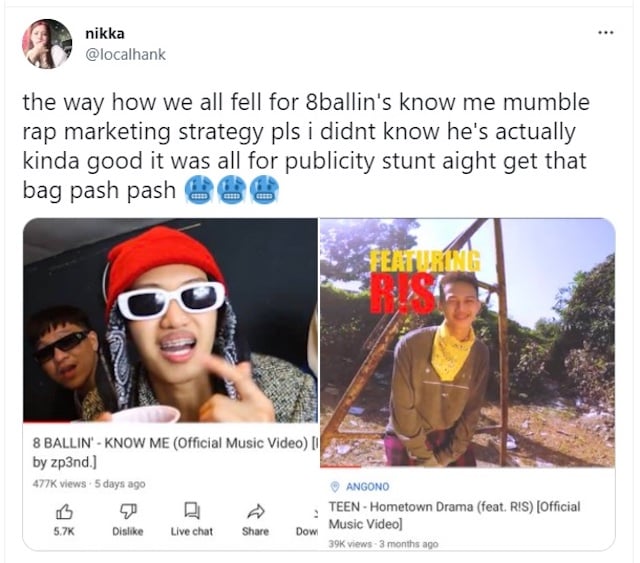
Task: Click the TEEN - Hometown Drama video title
Action: [454, 515]
